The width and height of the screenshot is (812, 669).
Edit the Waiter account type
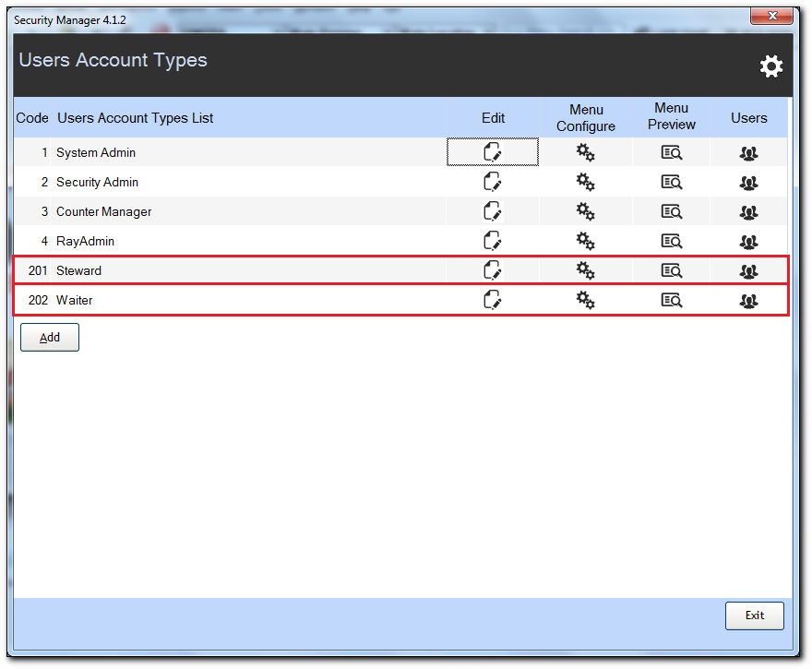point(493,300)
